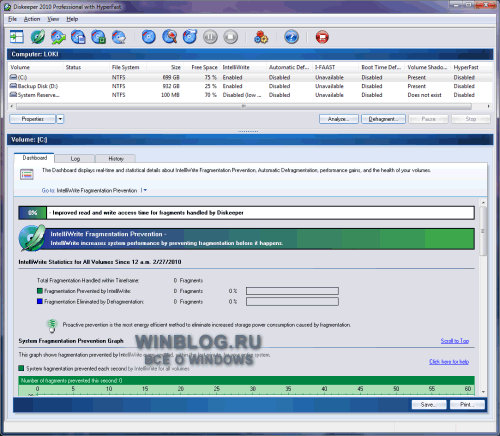Viewport: 500px width, 436px height.
Task: Click the green energy lightbulb icon
Action: [52, 326]
